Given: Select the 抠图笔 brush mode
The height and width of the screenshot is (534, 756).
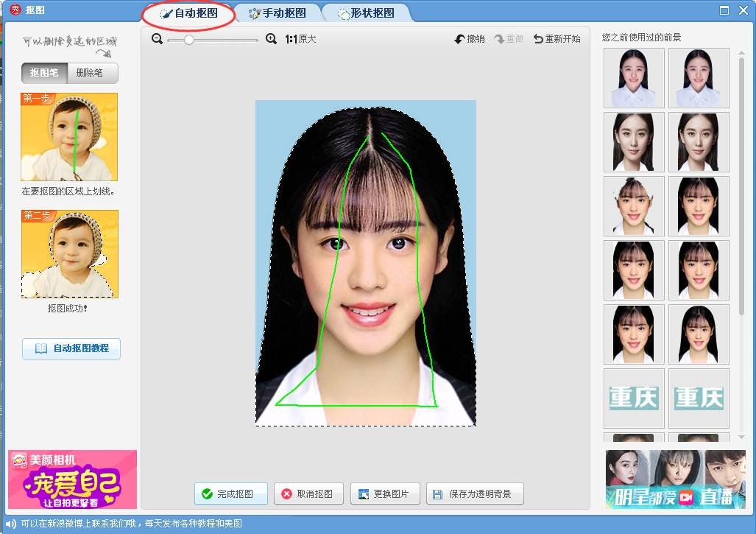Looking at the screenshot, I should [45, 73].
